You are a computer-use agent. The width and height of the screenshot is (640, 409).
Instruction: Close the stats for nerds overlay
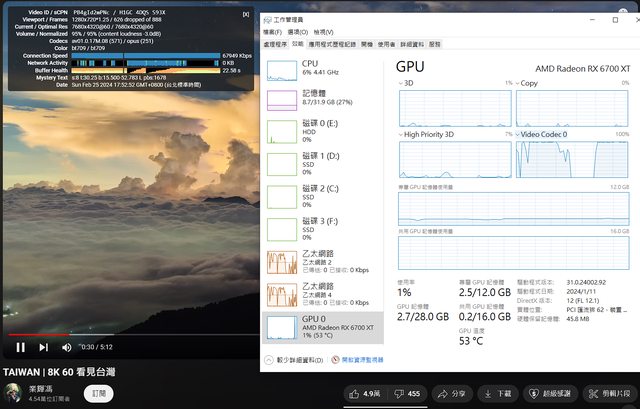(x=246, y=14)
